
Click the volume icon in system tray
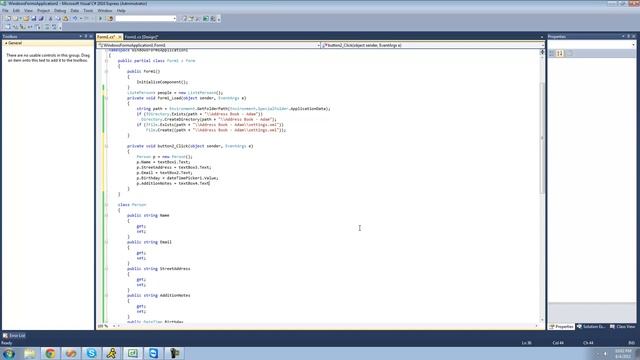605,354
